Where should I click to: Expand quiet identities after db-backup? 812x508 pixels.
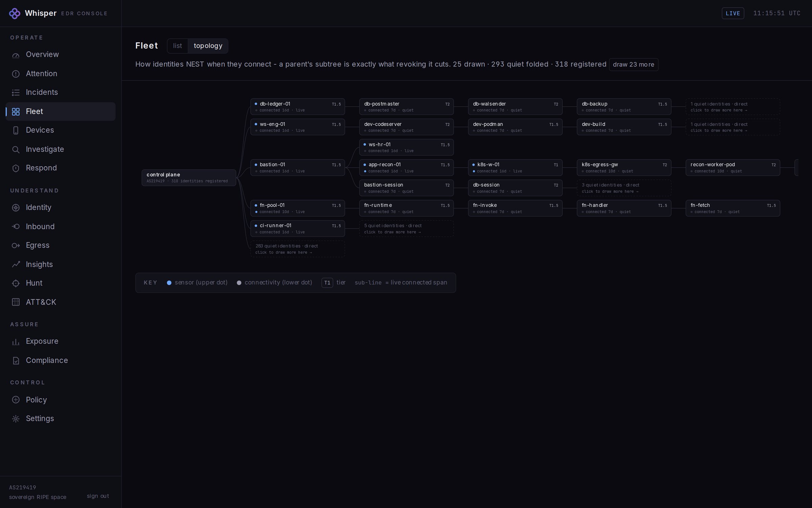(x=733, y=107)
